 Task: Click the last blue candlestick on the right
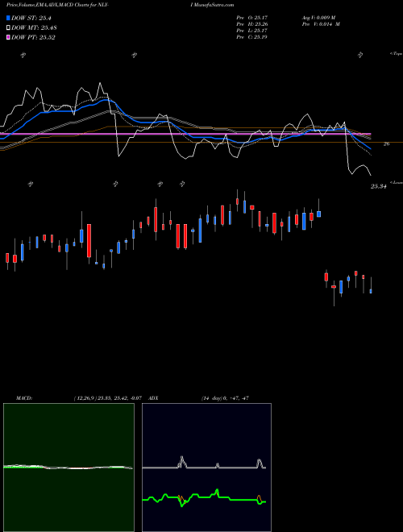(371, 291)
